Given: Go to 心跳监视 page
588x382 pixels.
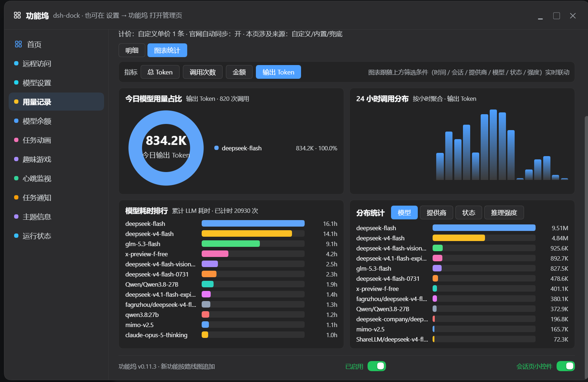Looking at the screenshot, I should pos(56,179).
